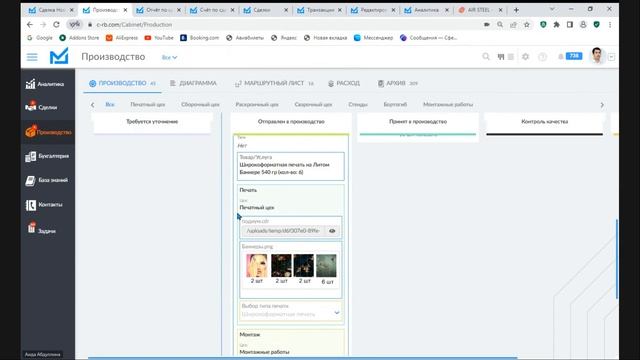Image resolution: width=640 pixels, height=360 pixels.
Task: Filter by Раскроечный цех
Action: click(x=257, y=104)
